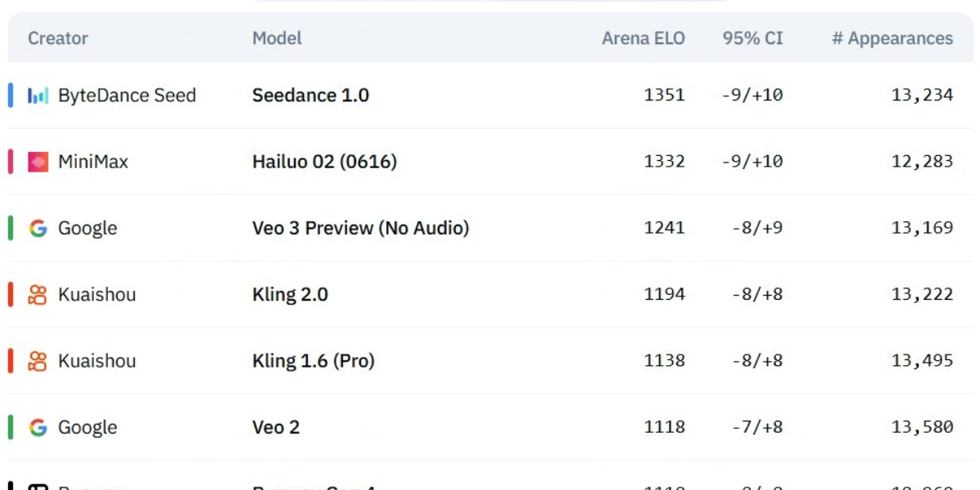Click the MiniMax logo icon
980x490 pixels.
(38, 162)
